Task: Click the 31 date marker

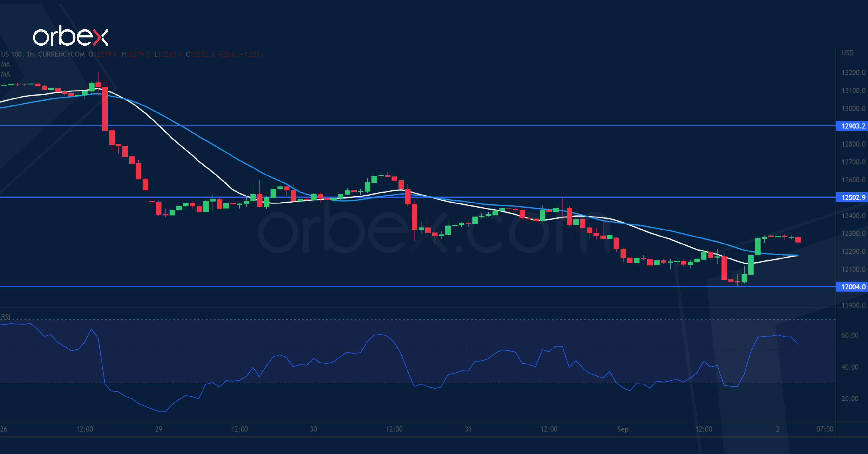Action: pos(468,429)
